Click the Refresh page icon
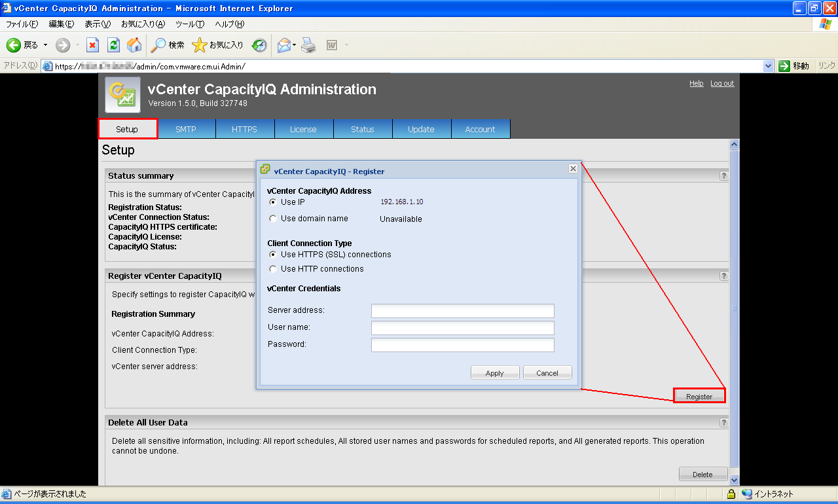This screenshot has height=504, width=838. pos(113,45)
